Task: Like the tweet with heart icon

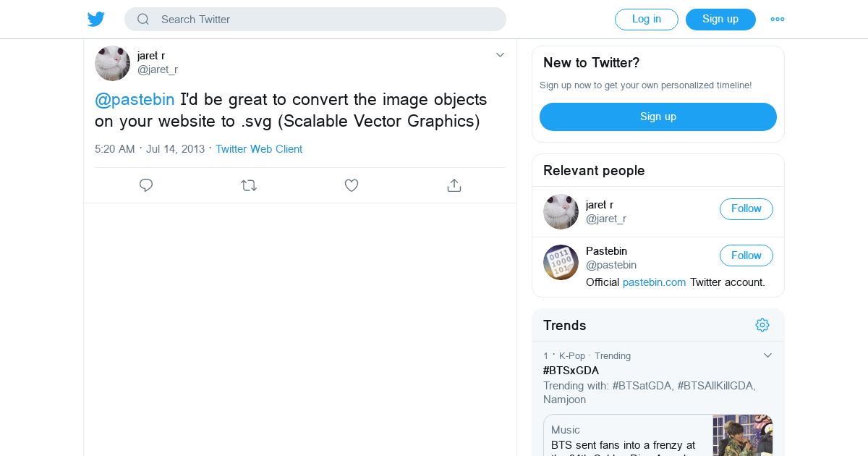Action: click(x=352, y=185)
